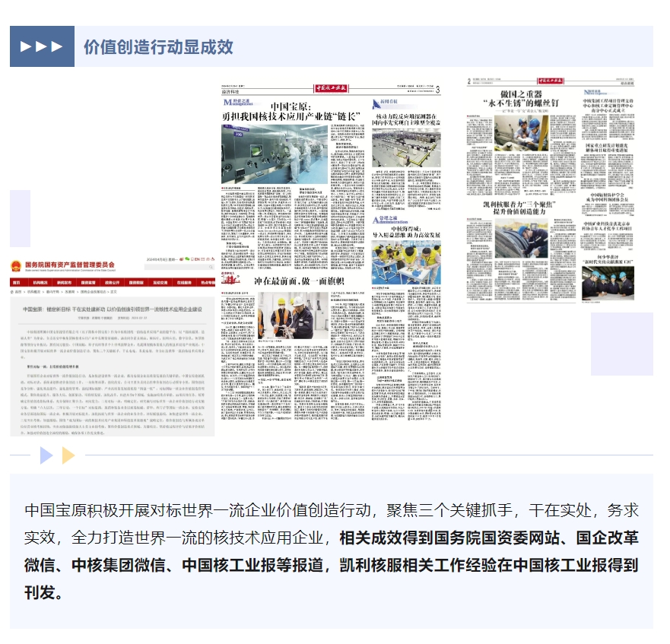Click paragraph text 中国宝原积极开展对标世界一流企业价值创造行动

198,511
